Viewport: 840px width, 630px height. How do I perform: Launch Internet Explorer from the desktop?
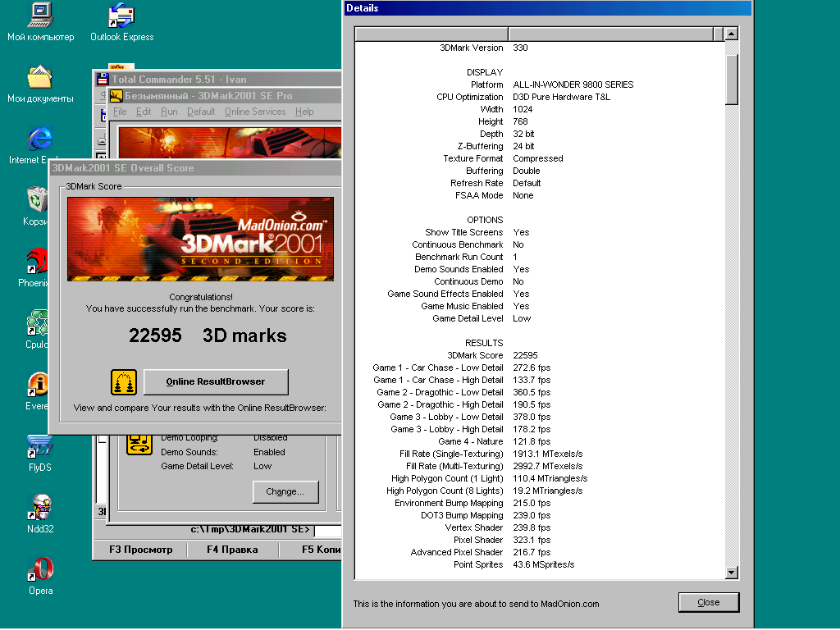[x=39, y=138]
